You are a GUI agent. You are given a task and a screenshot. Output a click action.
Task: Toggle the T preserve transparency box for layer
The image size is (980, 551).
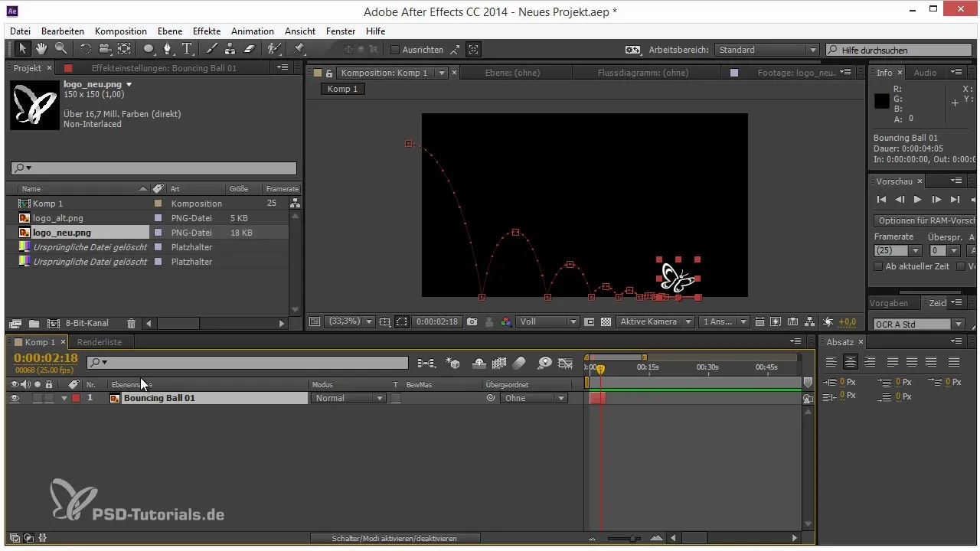point(396,398)
